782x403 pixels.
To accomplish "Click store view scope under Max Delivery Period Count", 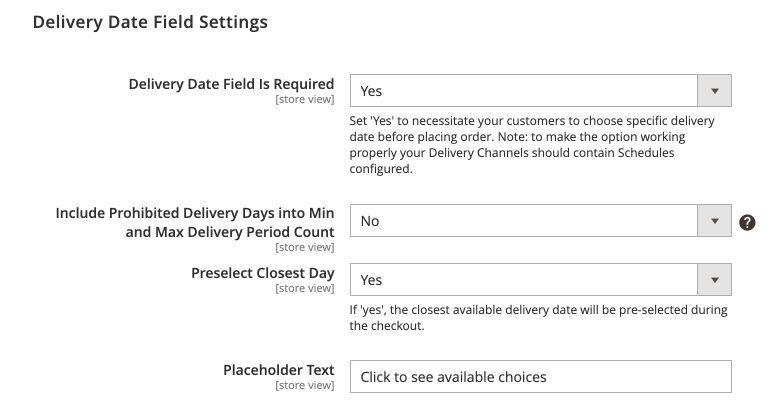I will [x=305, y=248].
